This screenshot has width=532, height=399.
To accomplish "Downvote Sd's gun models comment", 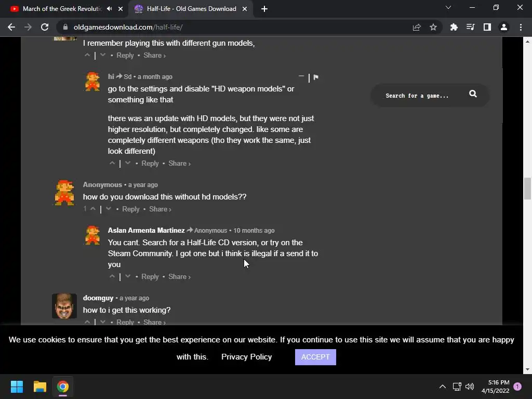I will click(103, 55).
